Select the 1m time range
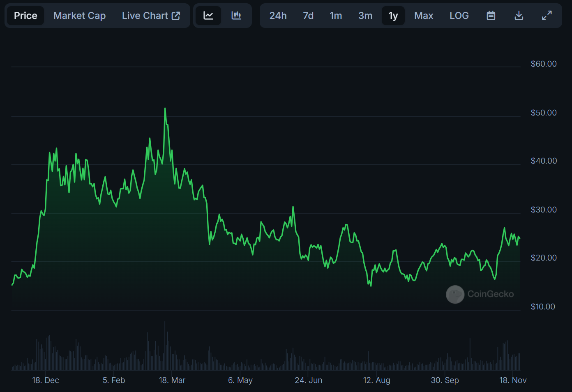 click(336, 16)
